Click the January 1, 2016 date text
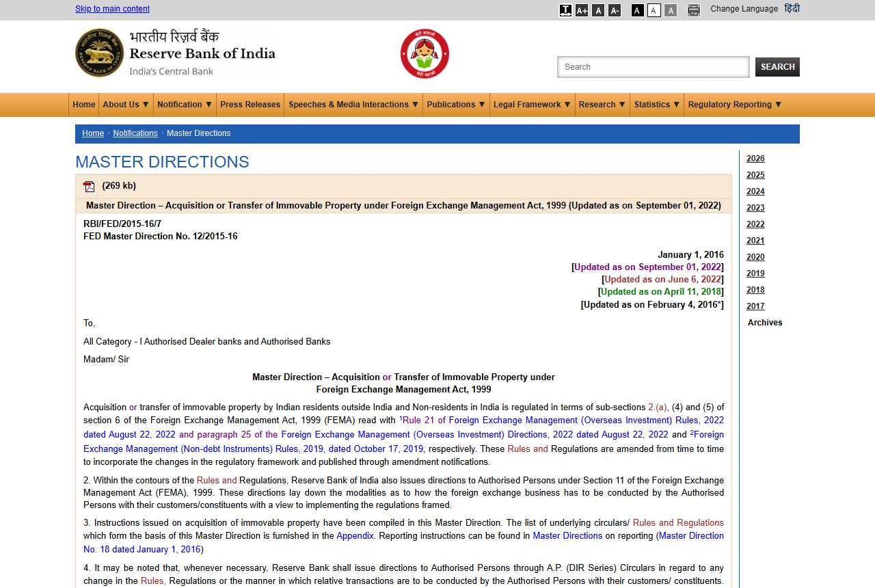The width and height of the screenshot is (875, 588). [x=690, y=255]
